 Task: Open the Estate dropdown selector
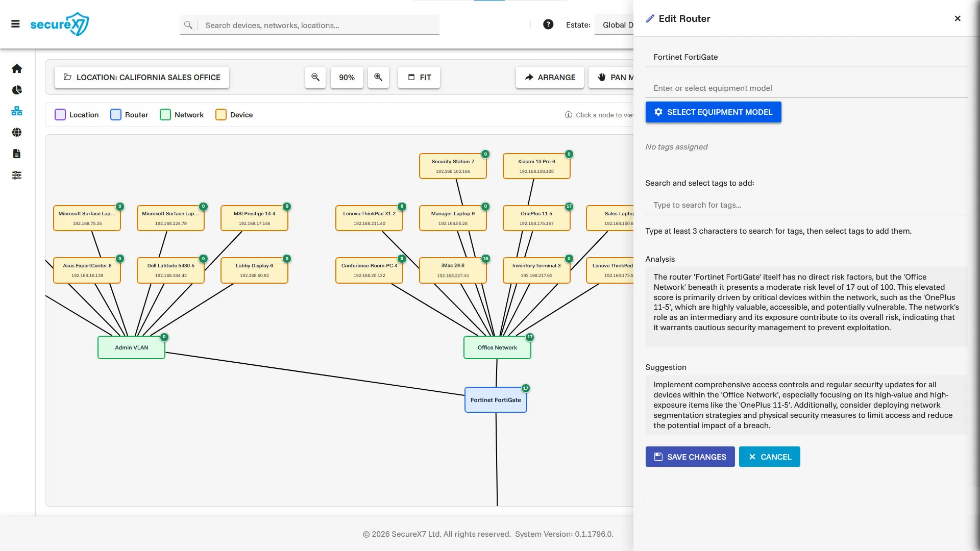pyautogui.click(x=615, y=24)
